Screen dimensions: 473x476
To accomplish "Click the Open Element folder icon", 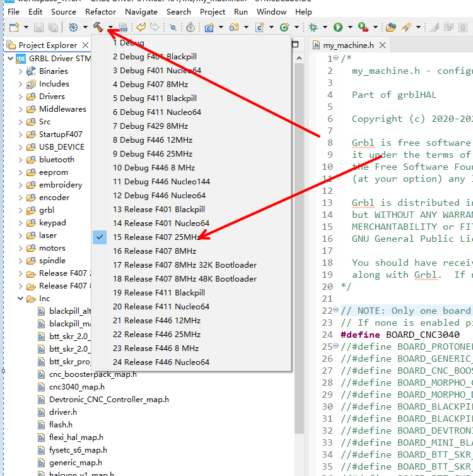I will 391,27.
